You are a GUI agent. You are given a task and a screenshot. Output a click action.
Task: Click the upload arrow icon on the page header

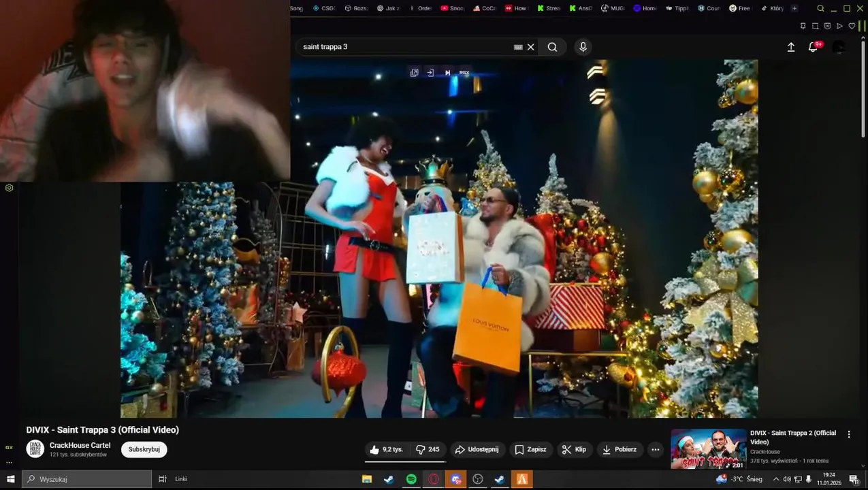click(791, 47)
